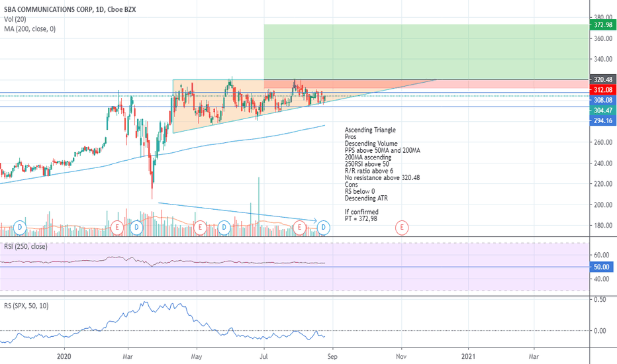Click the dark 320.48 price label
This screenshot has height=364, width=617.
click(x=603, y=79)
